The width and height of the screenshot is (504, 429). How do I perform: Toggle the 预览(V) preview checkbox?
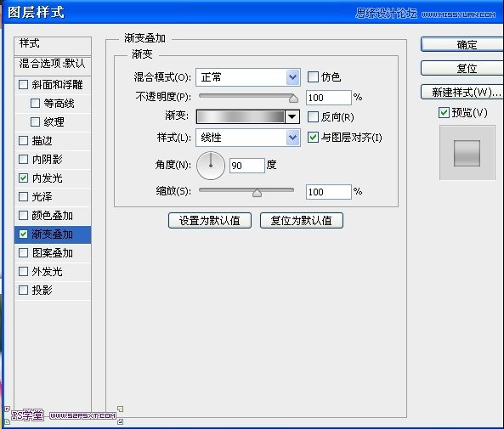[x=444, y=112]
